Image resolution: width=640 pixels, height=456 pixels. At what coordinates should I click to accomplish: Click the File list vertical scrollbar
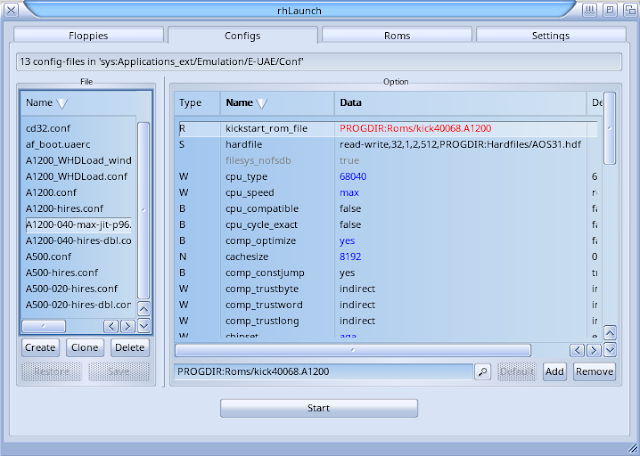tap(144, 211)
